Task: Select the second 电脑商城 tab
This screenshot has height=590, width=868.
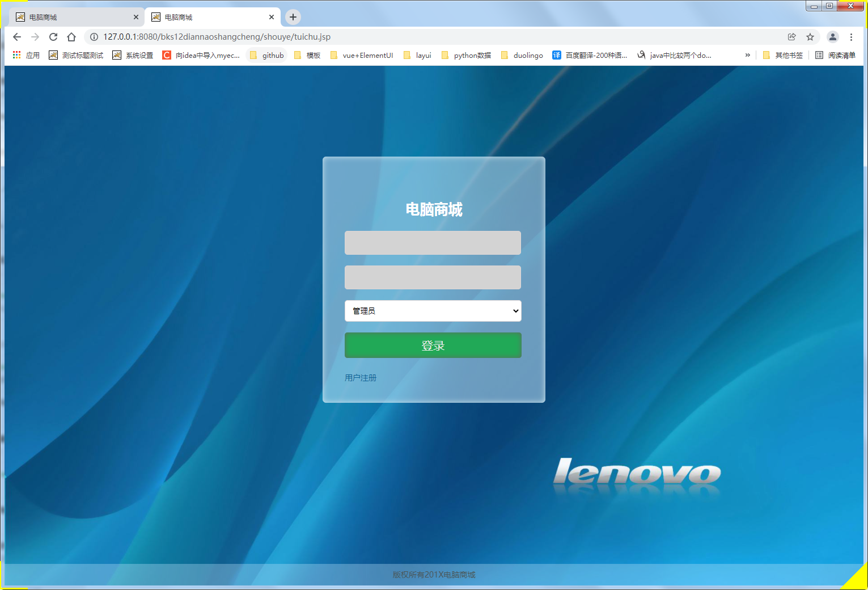Action: click(x=213, y=17)
